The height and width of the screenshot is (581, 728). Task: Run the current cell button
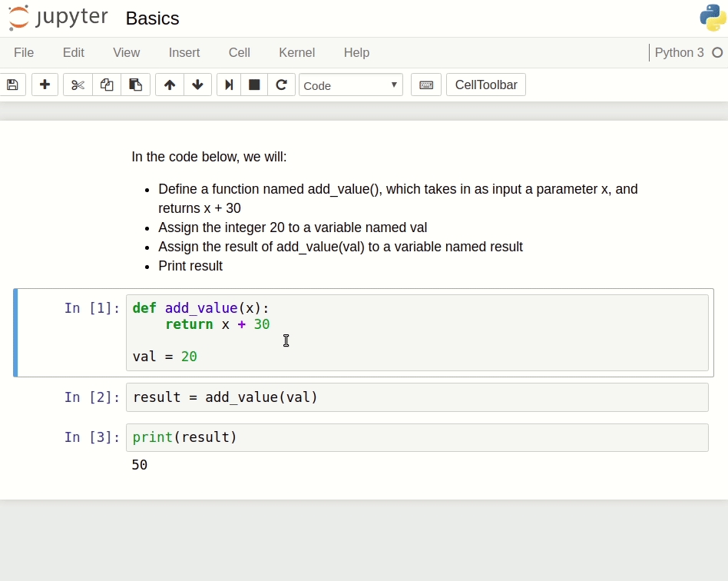click(x=228, y=85)
